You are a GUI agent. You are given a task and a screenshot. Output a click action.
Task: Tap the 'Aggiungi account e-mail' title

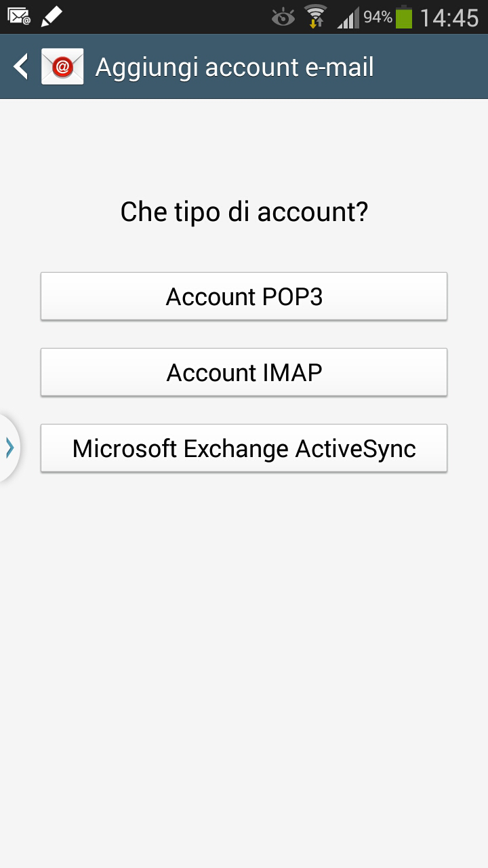[235, 67]
